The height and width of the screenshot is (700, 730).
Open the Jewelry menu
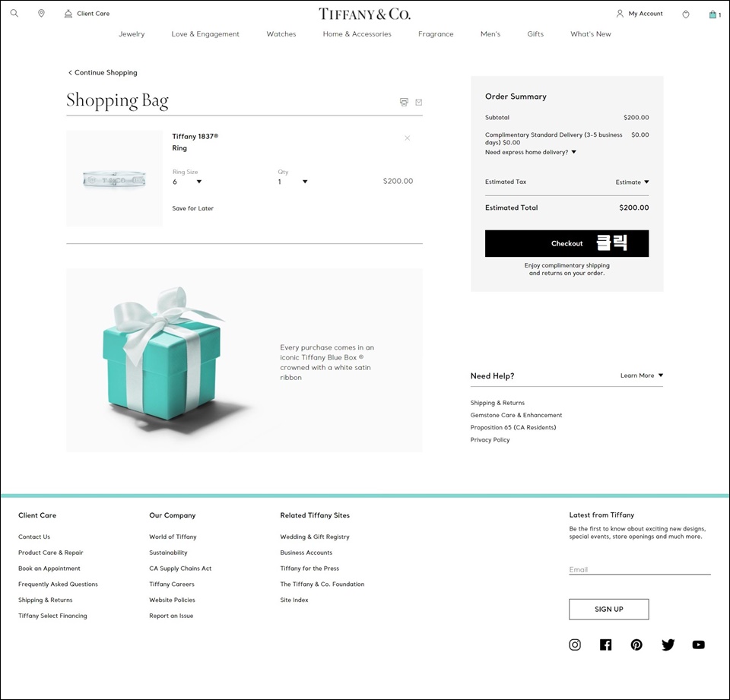coord(132,34)
